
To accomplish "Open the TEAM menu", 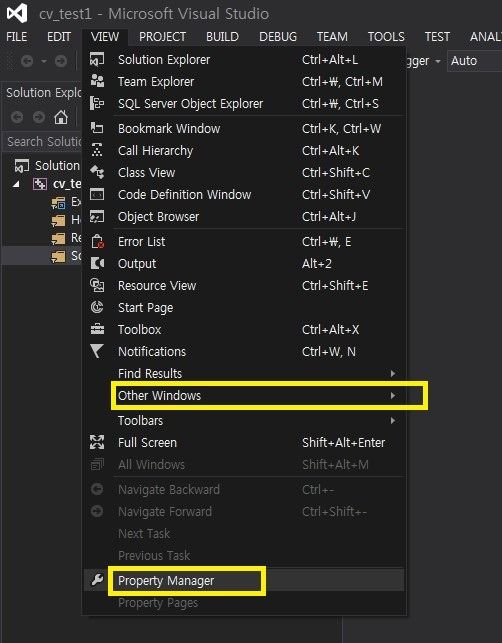I will coord(332,37).
